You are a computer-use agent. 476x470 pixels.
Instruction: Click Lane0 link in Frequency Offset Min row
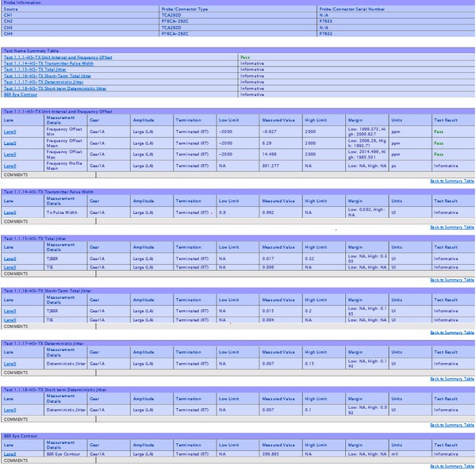(x=10, y=132)
